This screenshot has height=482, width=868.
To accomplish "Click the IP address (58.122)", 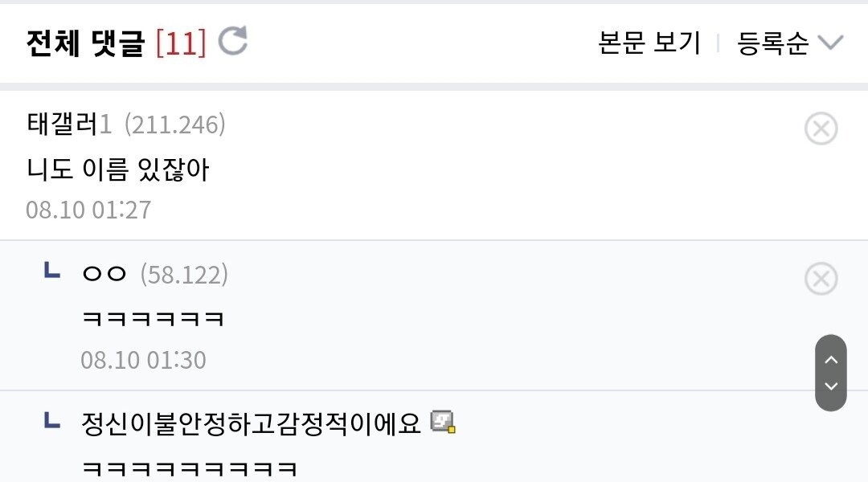I will click(184, 275).
